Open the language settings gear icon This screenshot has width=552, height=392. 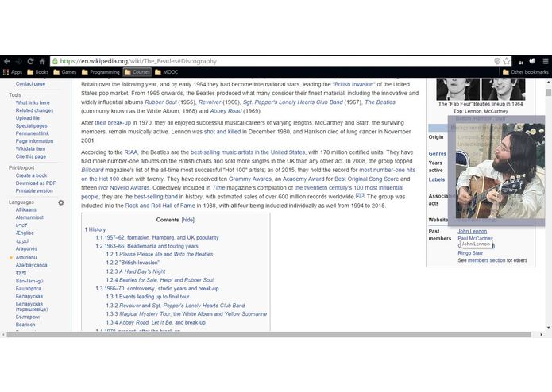[61, 202]
